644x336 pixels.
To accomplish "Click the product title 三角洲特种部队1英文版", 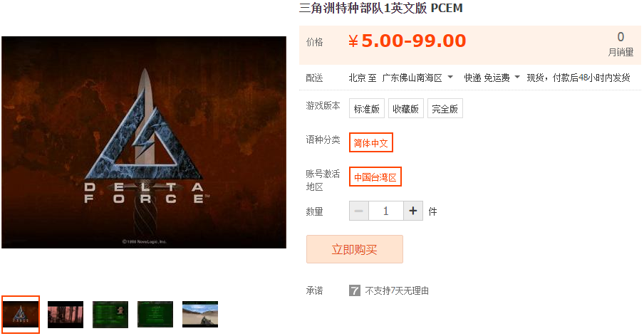I will pos(363,8).
